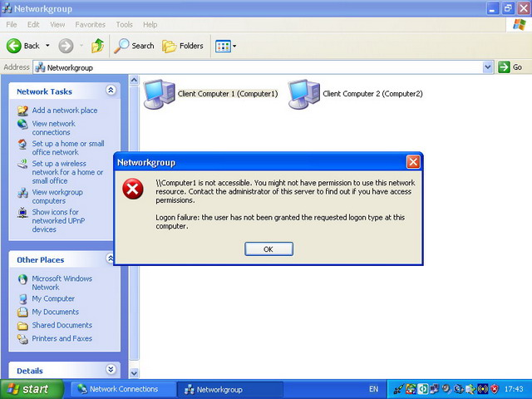Click the 'Client Computer 1 (Computer1)' label
Image resolution: width=532 pixels, height=399 pixels.
(x=228, y=94)
